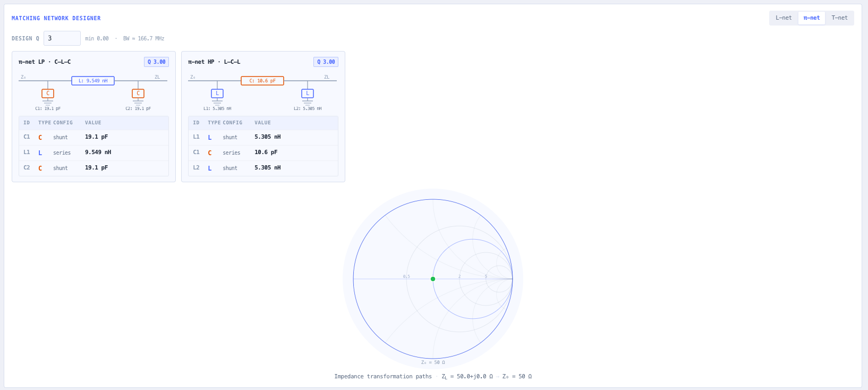This screenshot has width=868, height=390.
Task: Click the C1: 19.1 pF schematic label
Action: tap(48, 108)
